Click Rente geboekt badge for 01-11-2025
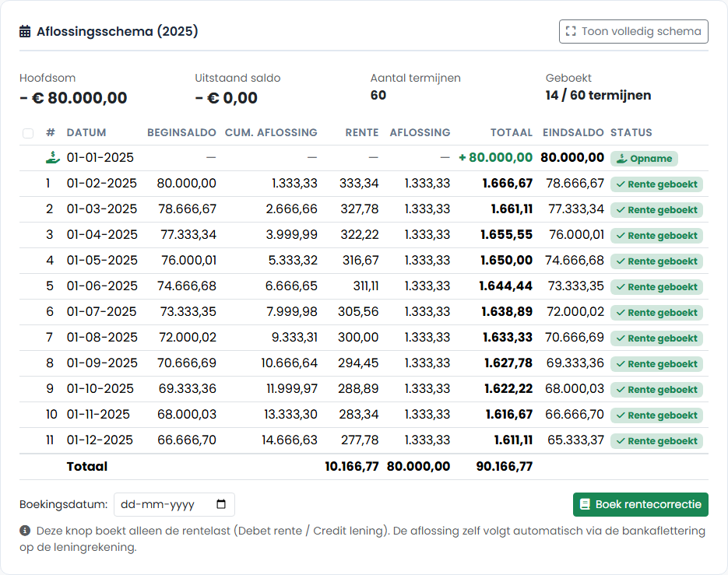728x575 pixels. pyautogui.click(x=656, y=415)
